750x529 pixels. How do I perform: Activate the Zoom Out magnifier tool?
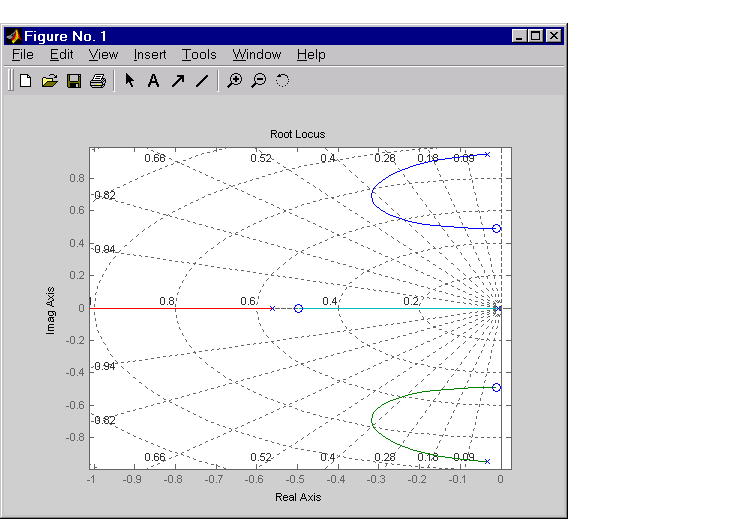pyautogui.click(x=258, y=81)
